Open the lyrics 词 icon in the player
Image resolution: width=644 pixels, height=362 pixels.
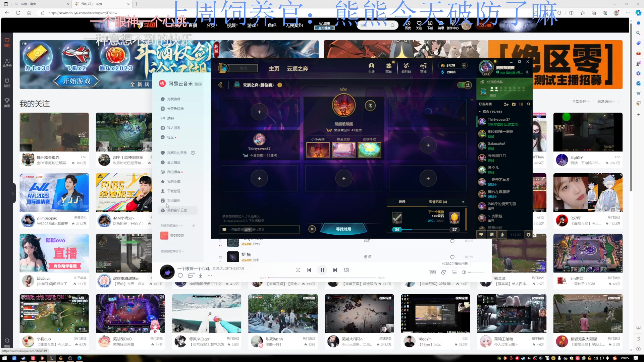(346, 270)
